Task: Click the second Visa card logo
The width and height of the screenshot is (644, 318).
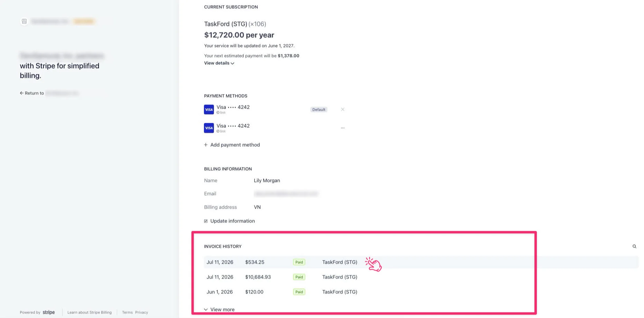Action: [x=209, y=128]
